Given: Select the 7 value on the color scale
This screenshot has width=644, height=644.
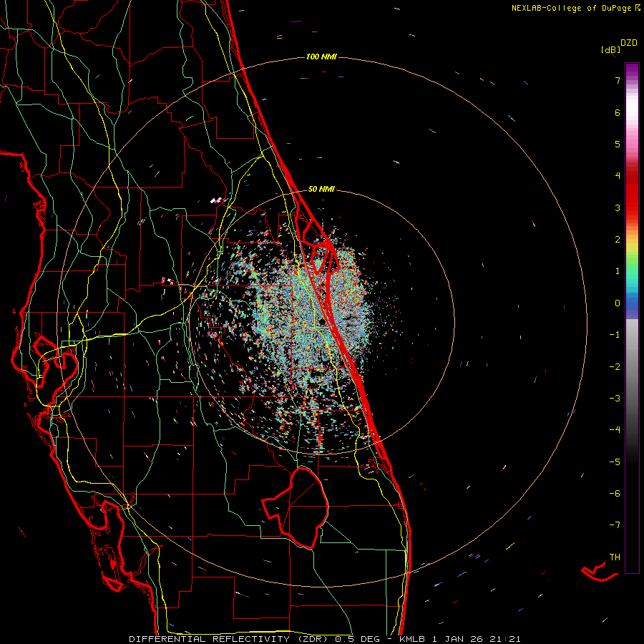Looking at the screenshot, I should (618, 80).
